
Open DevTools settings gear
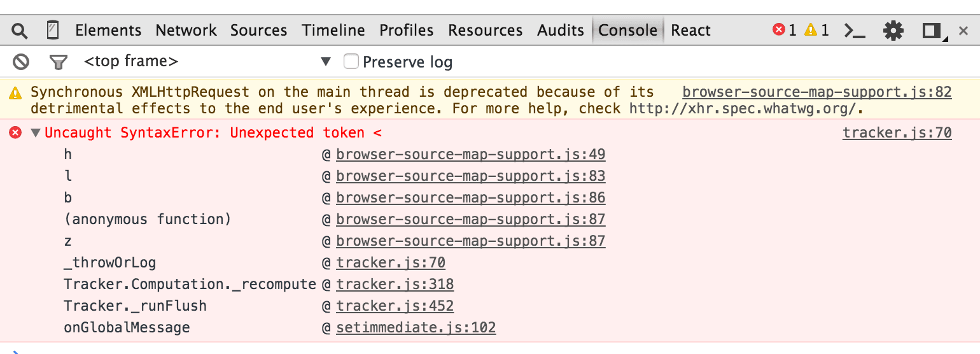pyautogui.click(x=893, y=31)
